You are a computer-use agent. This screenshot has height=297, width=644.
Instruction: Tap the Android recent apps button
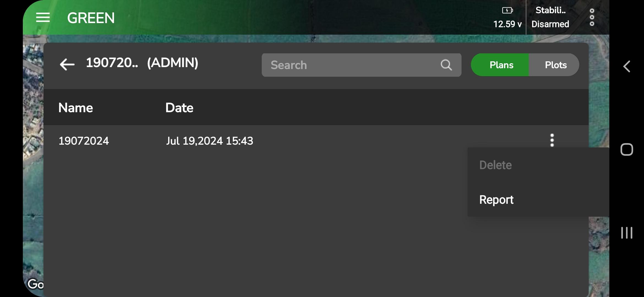[627, 233]
